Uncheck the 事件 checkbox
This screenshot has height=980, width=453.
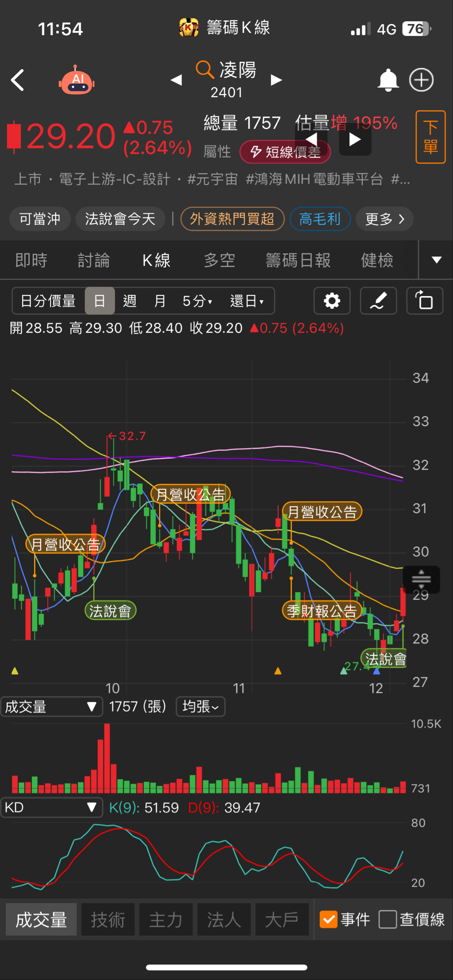pos(328,919)
